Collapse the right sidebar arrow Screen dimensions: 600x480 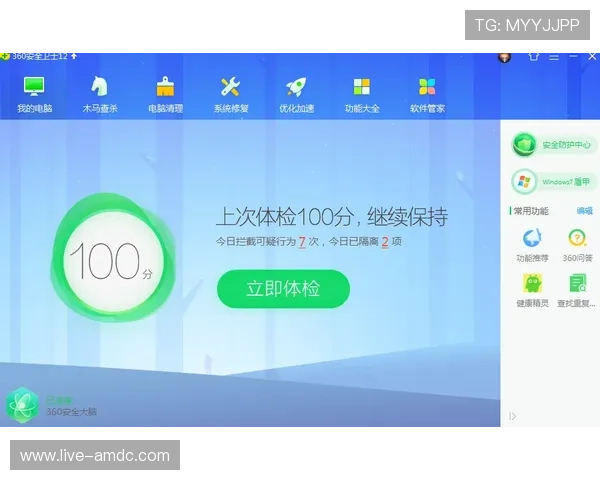click(513, 416)
